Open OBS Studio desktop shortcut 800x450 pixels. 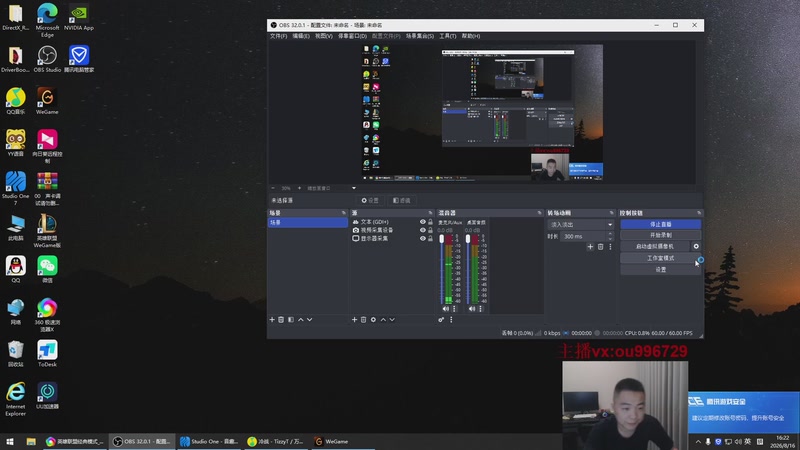point(47,59)
